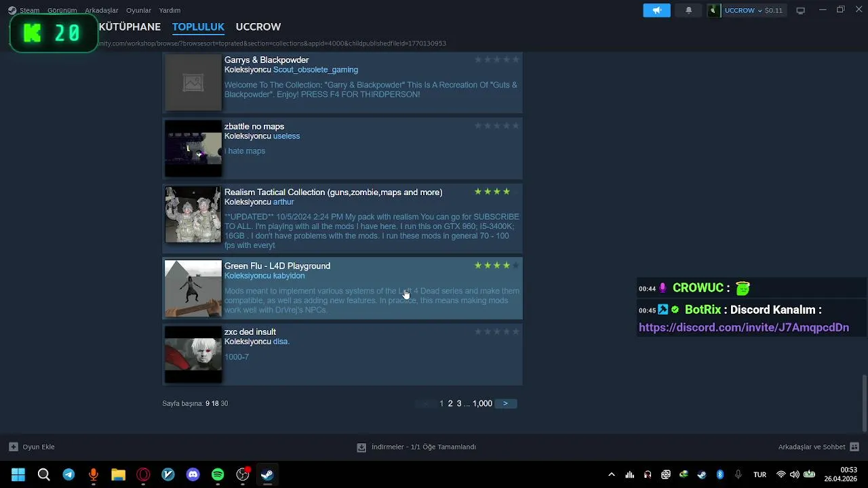The height and width of the screenshot is (488, 868).
Task: Open author disa.'s profile
Action: 281,342
